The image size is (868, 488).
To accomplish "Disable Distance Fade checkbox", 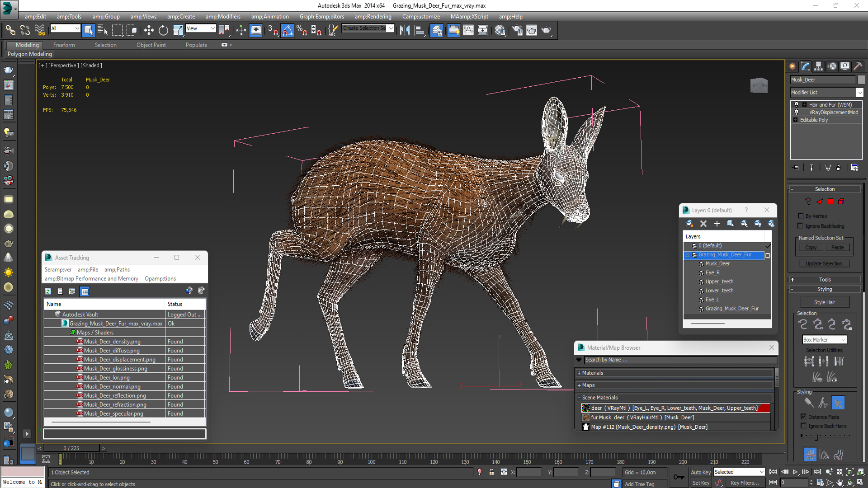I will (x=803, y=417).
